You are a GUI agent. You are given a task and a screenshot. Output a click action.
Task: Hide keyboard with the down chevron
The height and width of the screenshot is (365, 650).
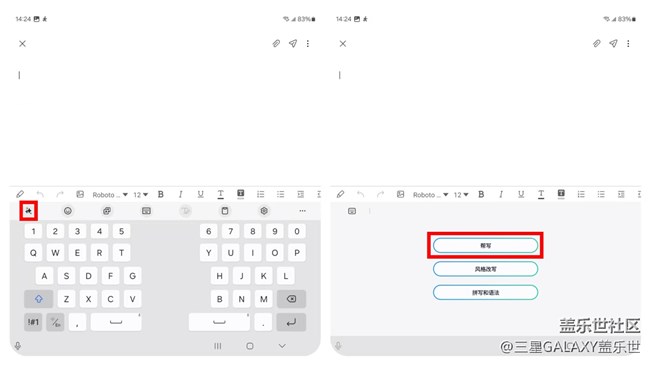[282, 346]
